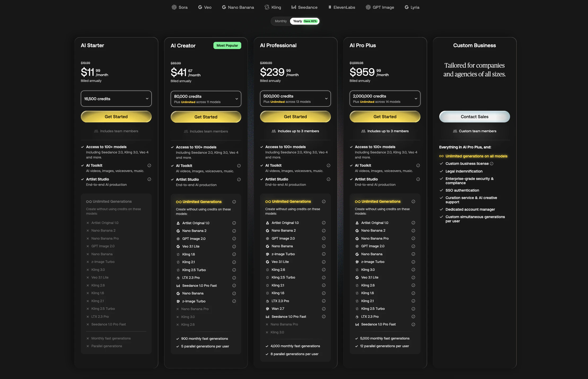The height and width of the screenshot is (379, 588).
Task: Choose the Kling tab
Action: (273, 7)
